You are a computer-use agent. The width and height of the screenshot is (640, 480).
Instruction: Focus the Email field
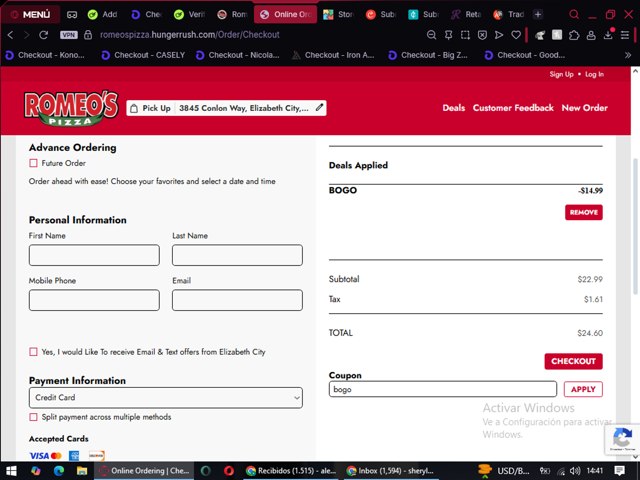(x=237, y=300)
